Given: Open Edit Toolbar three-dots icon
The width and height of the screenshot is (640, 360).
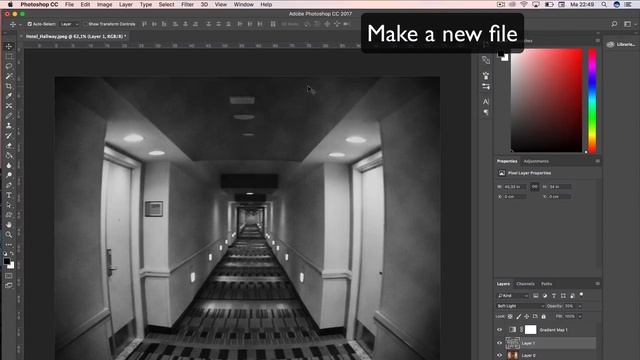Looking at the screenshot, I should 9,244.
